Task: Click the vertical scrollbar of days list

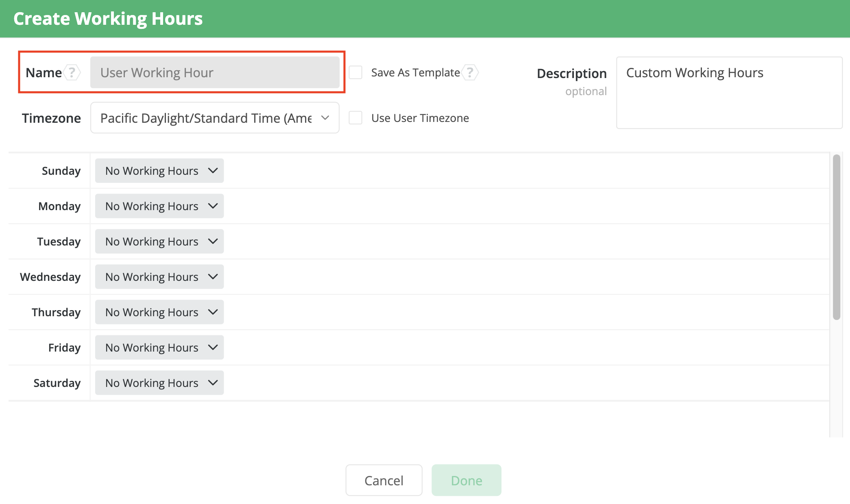Action: coord(836,237)
